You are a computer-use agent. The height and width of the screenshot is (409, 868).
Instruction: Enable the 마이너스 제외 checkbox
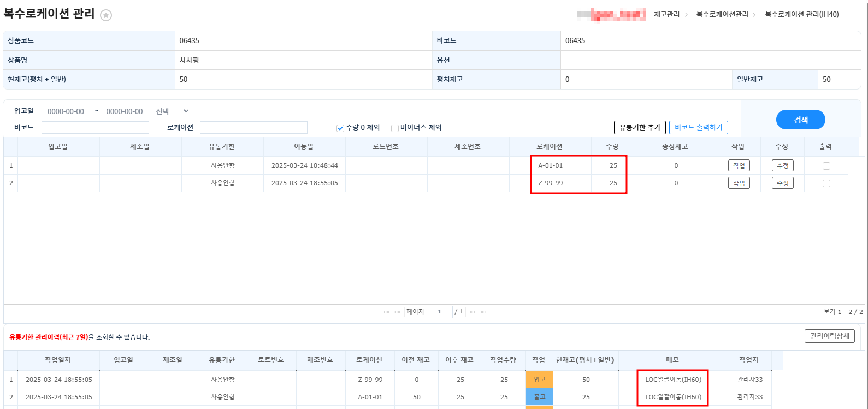[395, 128]
